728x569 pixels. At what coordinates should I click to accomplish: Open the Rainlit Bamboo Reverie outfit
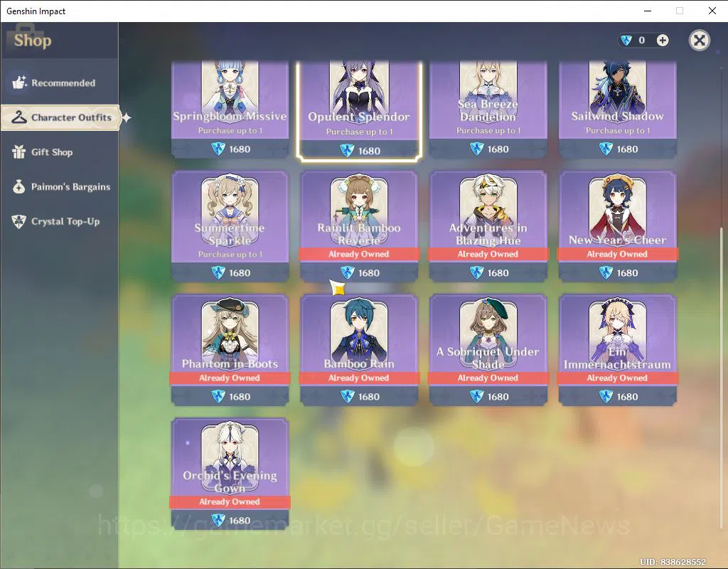click(x=359, y=226)
